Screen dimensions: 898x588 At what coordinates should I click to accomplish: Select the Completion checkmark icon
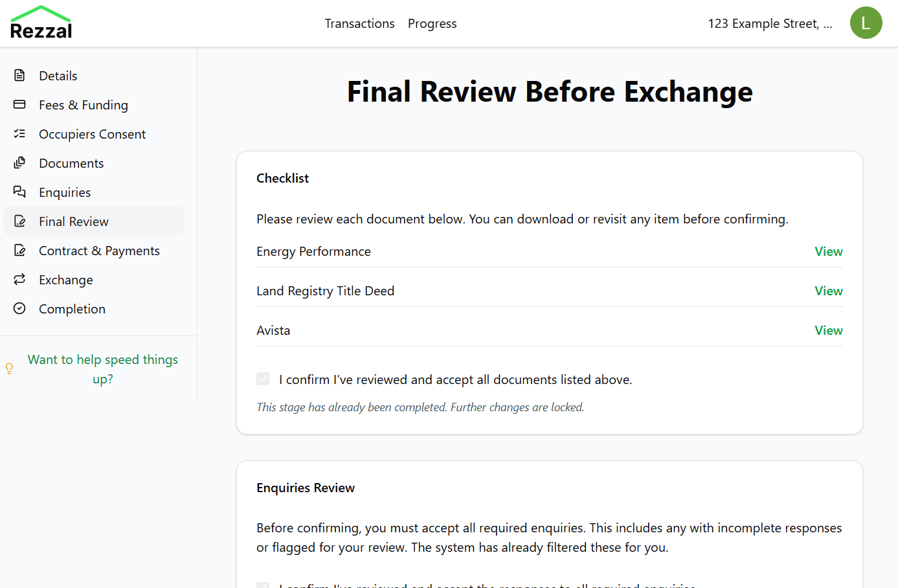tap(20, 308)
